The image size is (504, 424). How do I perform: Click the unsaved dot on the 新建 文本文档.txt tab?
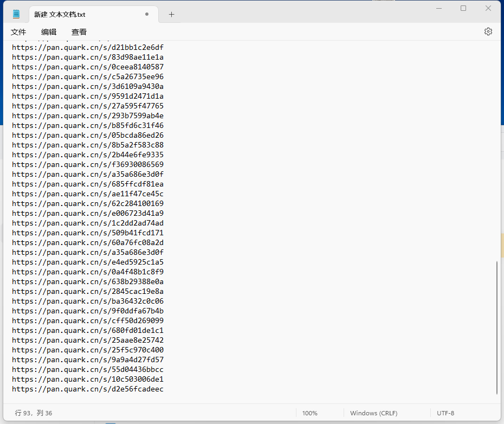[x=147, y=14]
